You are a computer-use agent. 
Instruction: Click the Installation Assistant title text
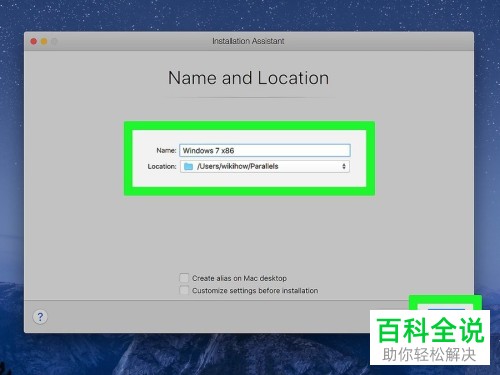(x=248, y=41)
